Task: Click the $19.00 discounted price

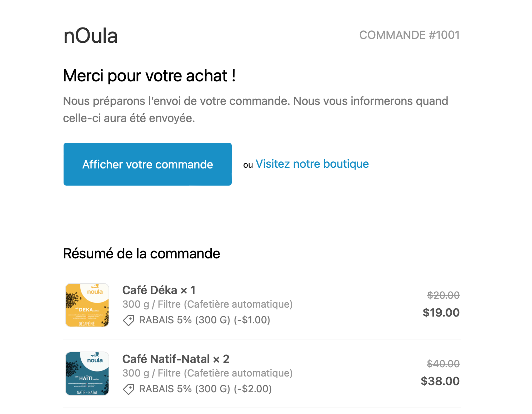Action: pyautogui.click(x=441, y=313)
